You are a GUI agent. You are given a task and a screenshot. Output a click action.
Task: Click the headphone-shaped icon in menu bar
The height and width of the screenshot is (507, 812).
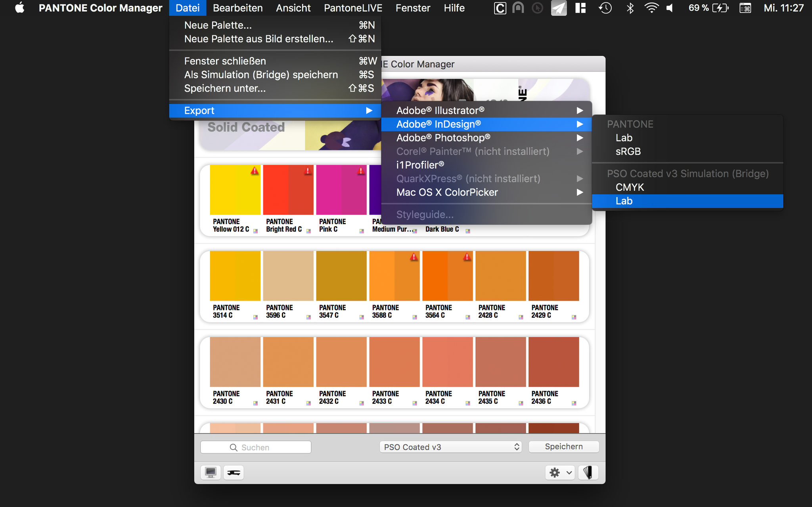tap(518, 8)
